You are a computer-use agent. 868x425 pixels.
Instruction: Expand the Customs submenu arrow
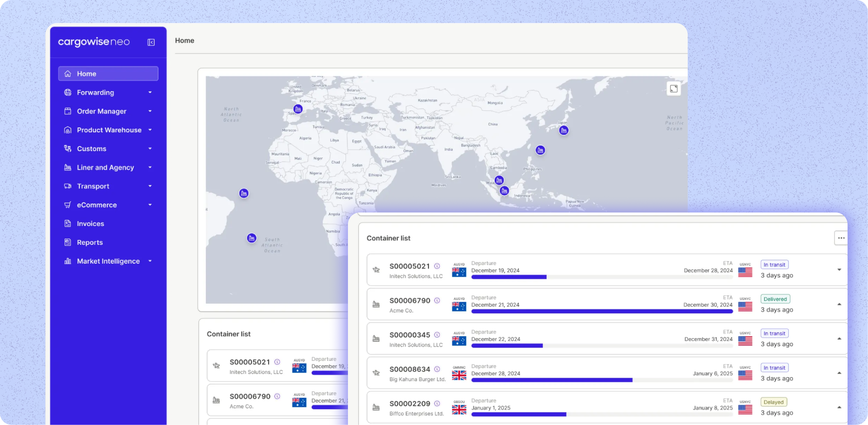150,149
